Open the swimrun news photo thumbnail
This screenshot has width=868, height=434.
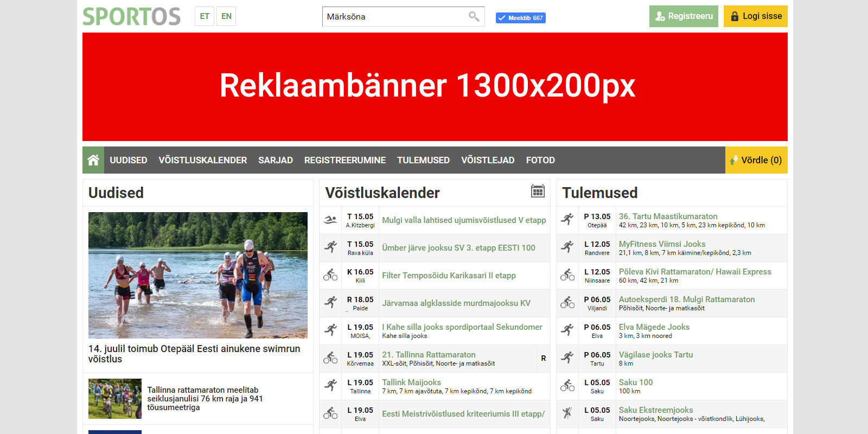click(x=198, y=275)
